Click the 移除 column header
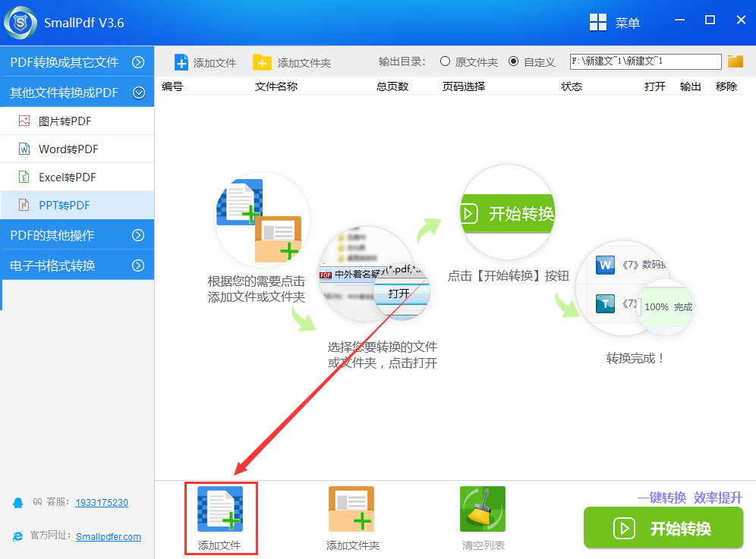Image resolution: width=756 pixels, height=559 pixels. tap(726, 86)
